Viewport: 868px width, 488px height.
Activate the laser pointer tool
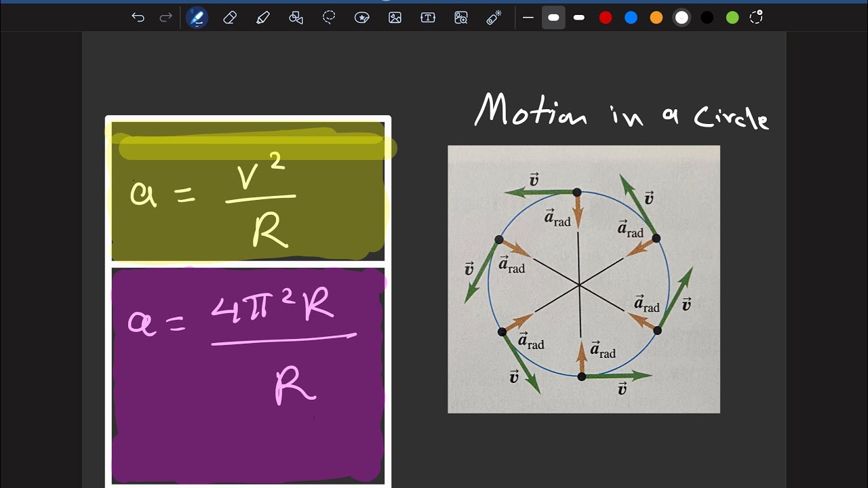(494, 18)
